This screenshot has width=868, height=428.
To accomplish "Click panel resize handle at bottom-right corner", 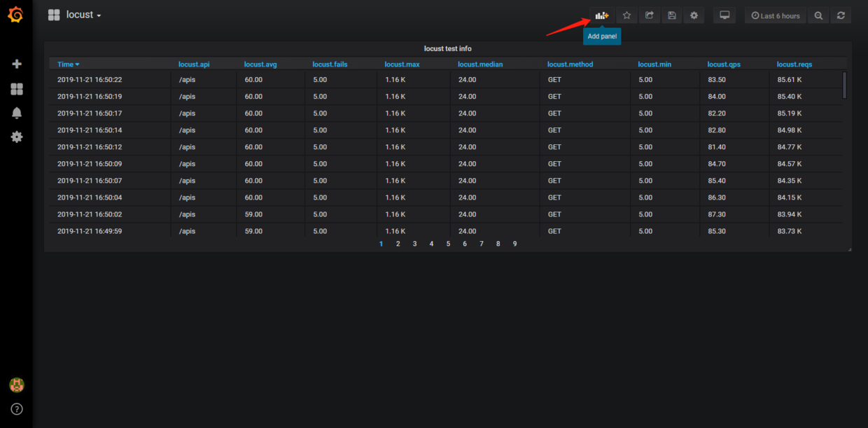I will 850,249.
